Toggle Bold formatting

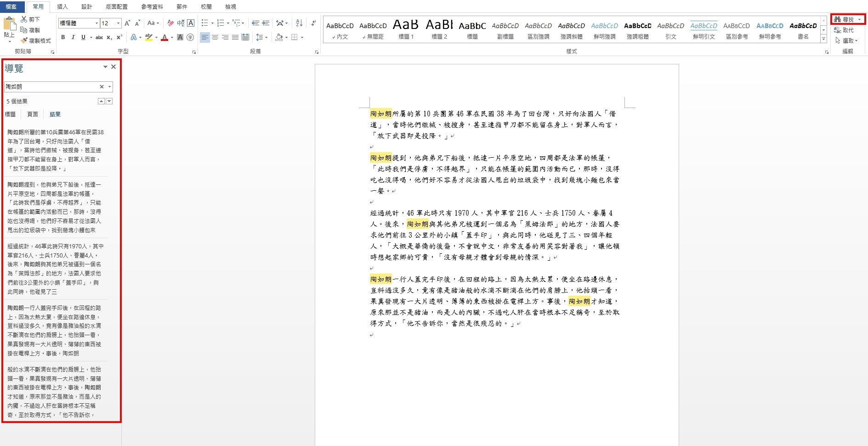click(63, 37)
